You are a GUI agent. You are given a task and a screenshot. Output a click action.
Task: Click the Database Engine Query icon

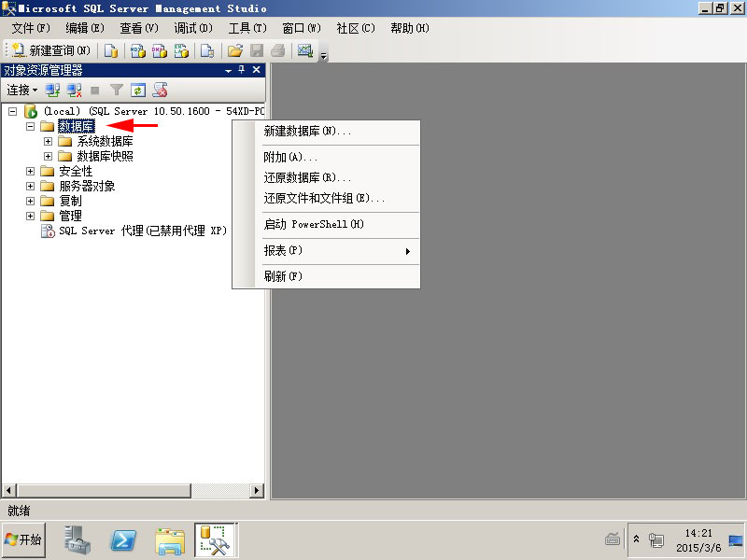click(111, 50)
